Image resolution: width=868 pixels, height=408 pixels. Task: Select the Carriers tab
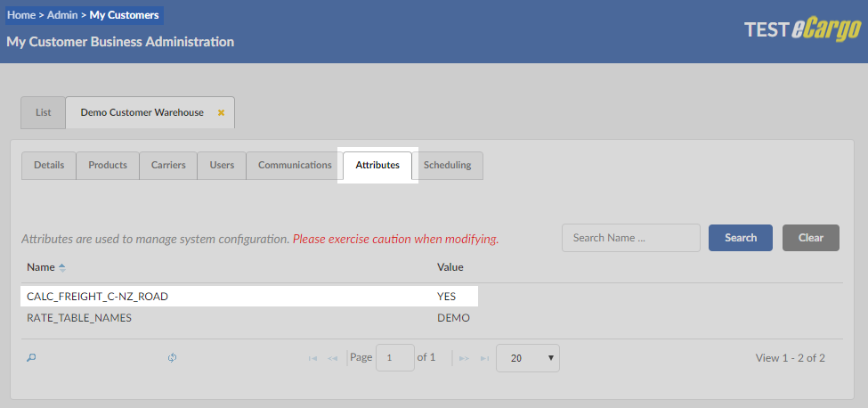(x=168, y=166)
